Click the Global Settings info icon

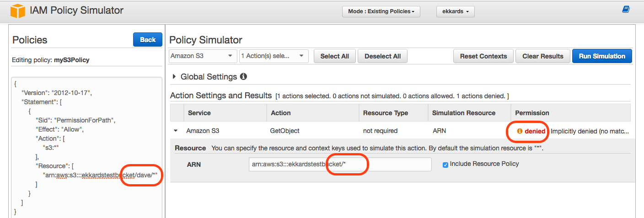pos(243,77)
